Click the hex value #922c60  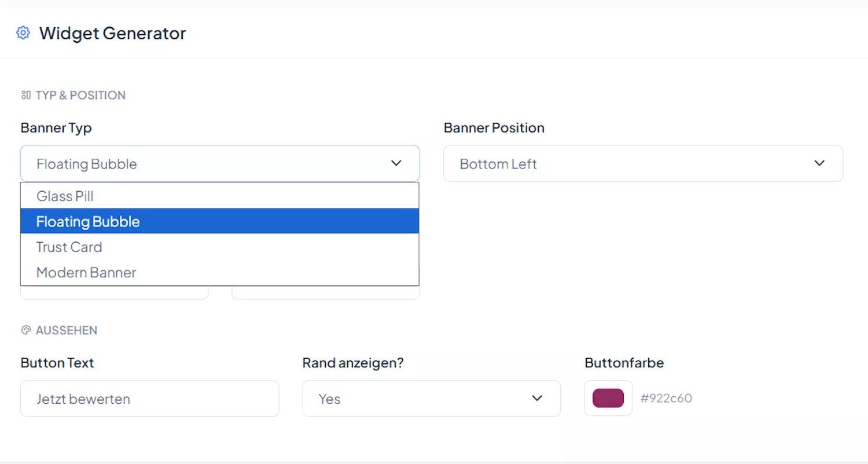tap(666, 399)
